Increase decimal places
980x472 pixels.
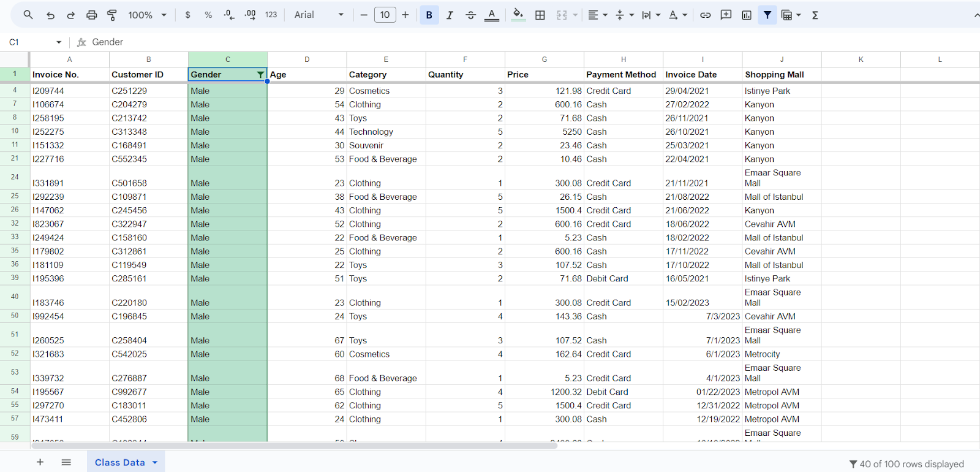click(250, 15)
